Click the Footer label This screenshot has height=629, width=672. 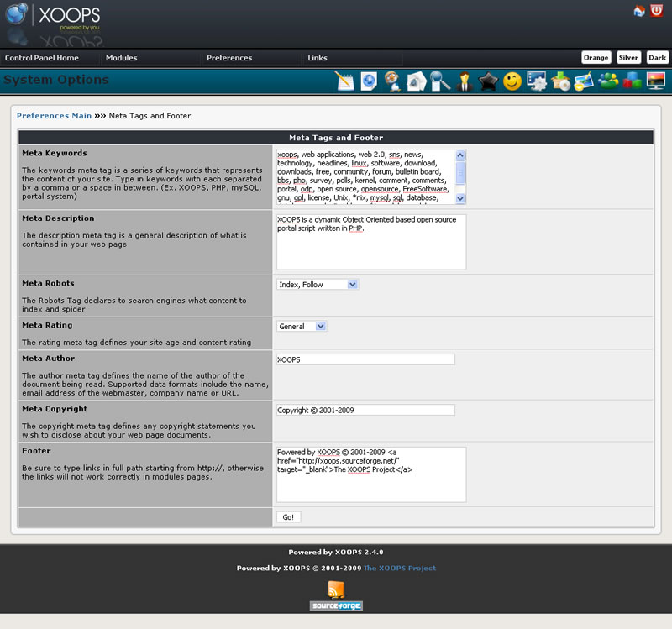pos(36,451)
